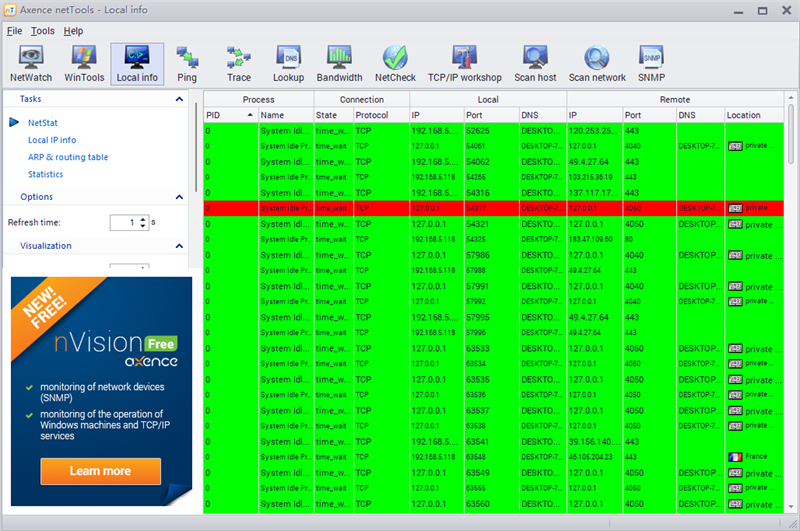This screenshot has height=531, width=800.
Task: Sort by the Protocol column header
Action: pyautogui.click(x=381, y=115)
